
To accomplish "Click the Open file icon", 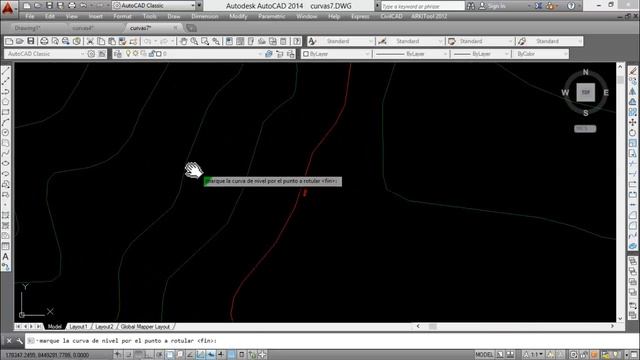I will [x=20, y=41].
